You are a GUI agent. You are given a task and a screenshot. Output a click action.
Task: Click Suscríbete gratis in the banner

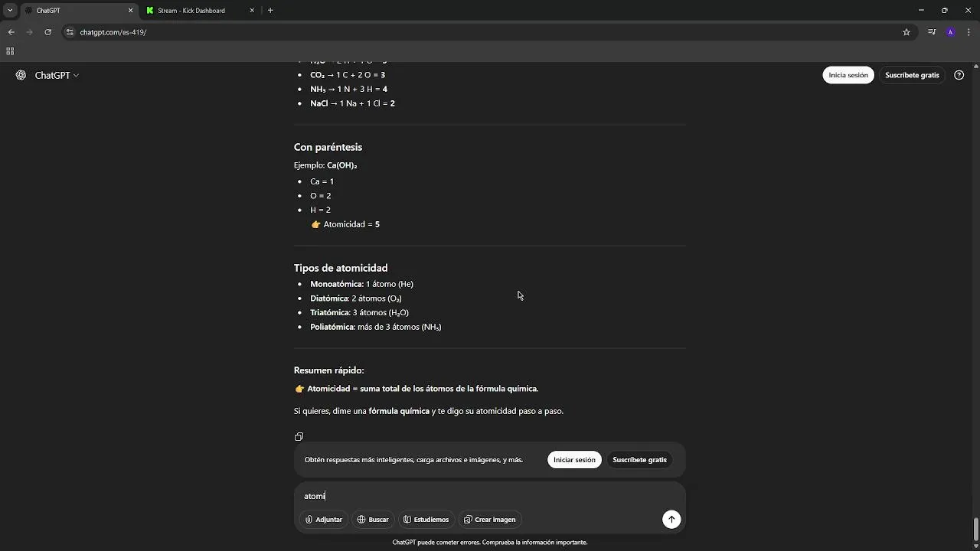click(x=639, y=460)
